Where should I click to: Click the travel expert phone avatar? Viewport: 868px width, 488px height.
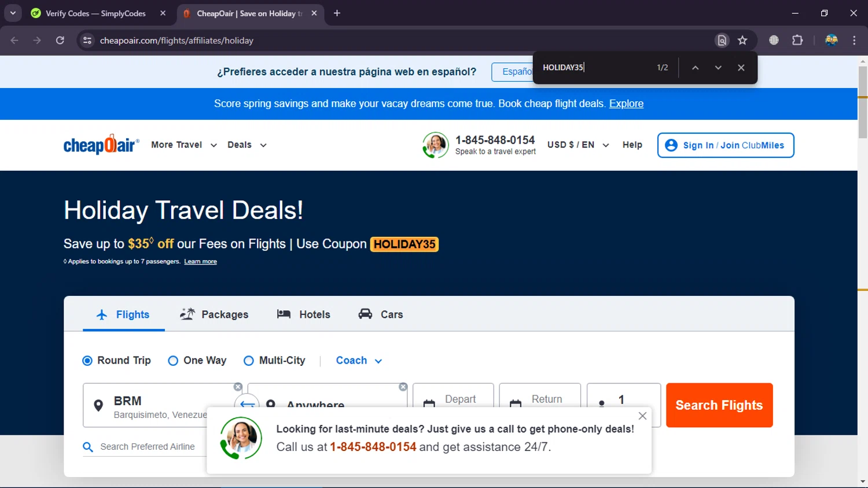(435, 145)
